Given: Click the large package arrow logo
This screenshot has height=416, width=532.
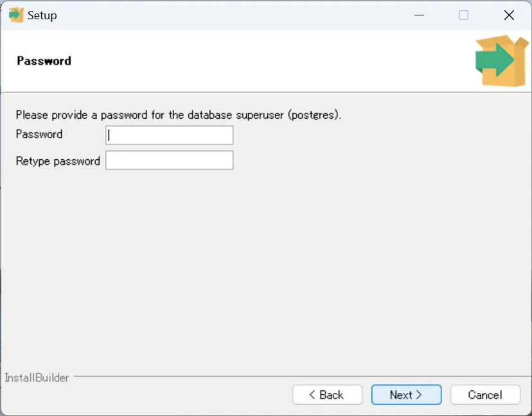Looking at the screenshot, I should (502, 61).
